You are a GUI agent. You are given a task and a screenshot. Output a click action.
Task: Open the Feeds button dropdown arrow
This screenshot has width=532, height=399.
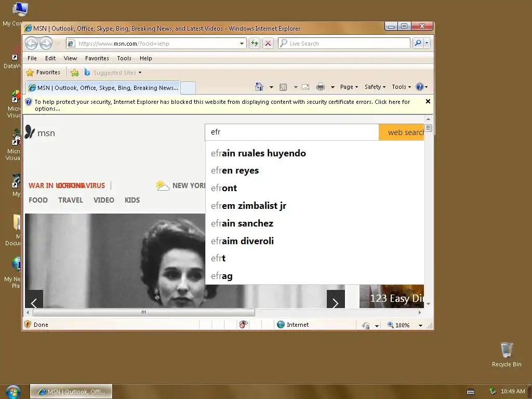point(296,87)
